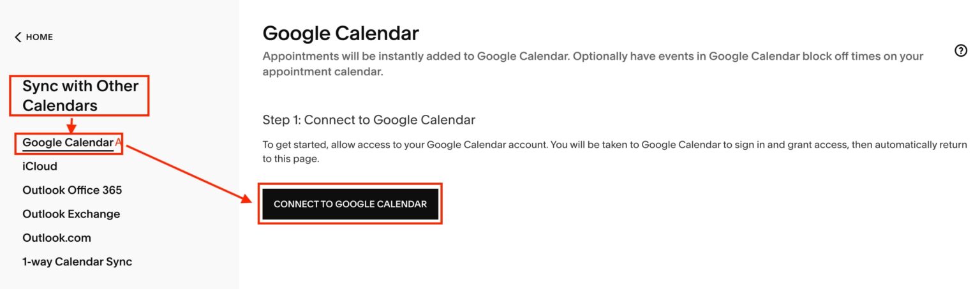The width and height of the screenshot is (980, 289).
Task: Click empty sidebar area below 1-way Calendar Sync
Action: pos(119,279)
